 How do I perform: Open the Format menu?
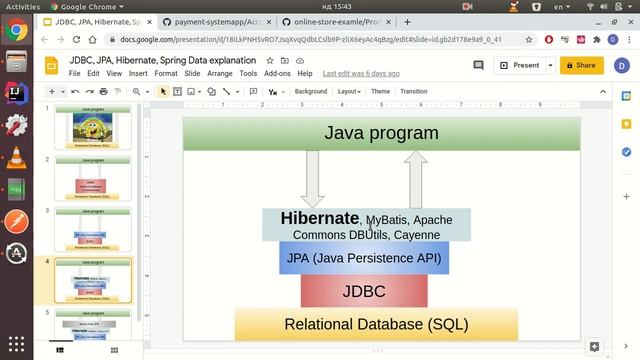point(166,73)
